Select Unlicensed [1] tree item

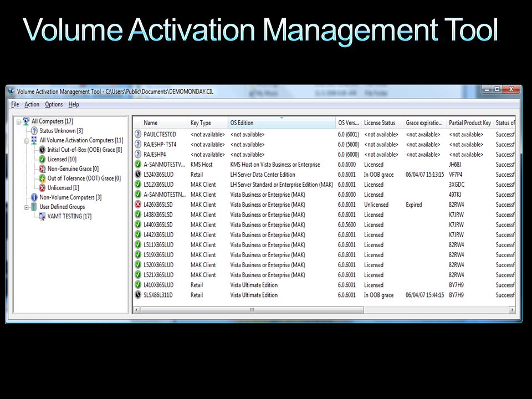point(63,188)
